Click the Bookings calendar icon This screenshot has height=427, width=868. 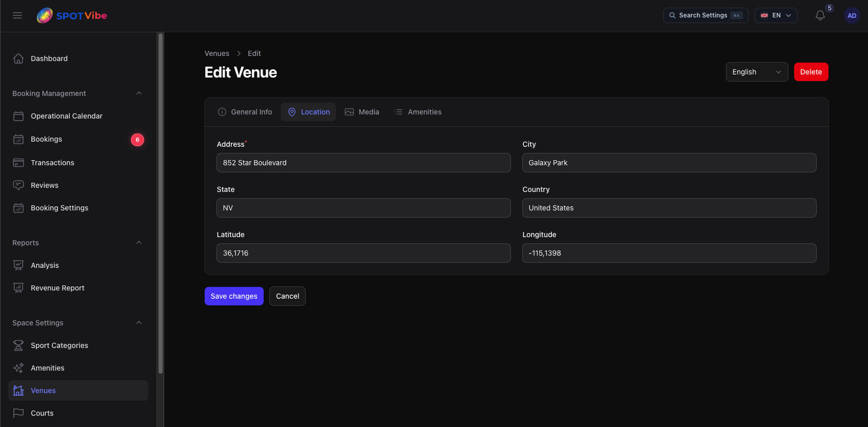(x=18, y=139)
